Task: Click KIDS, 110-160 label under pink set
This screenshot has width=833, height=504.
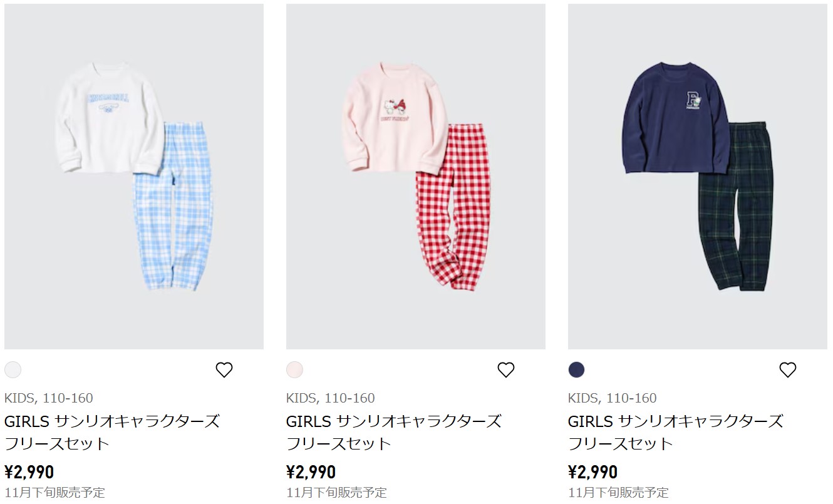Action: pos(331,398)
